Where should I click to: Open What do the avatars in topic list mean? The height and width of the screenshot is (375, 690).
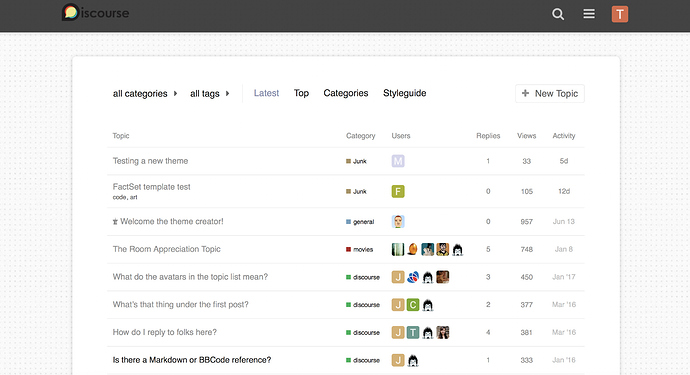(x=190, y=277)
